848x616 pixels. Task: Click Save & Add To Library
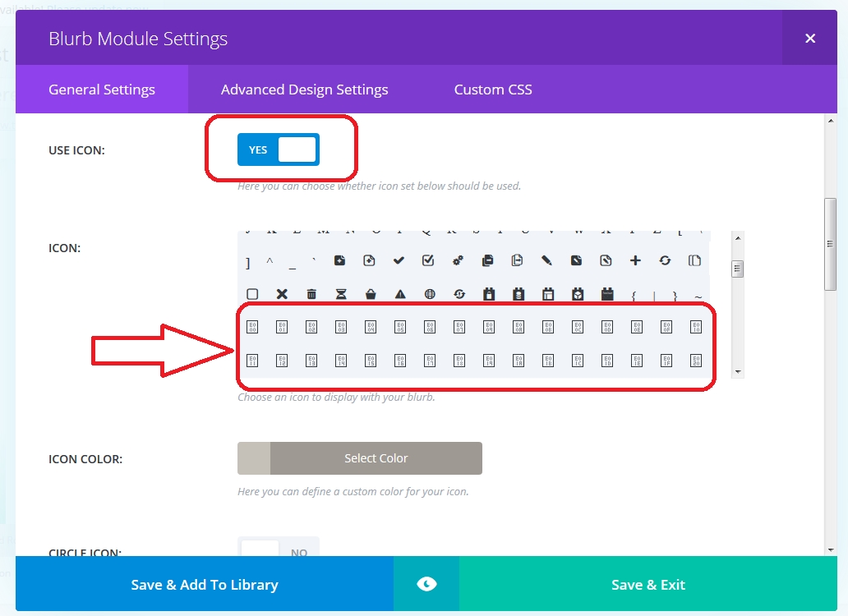tap(205, 584)
